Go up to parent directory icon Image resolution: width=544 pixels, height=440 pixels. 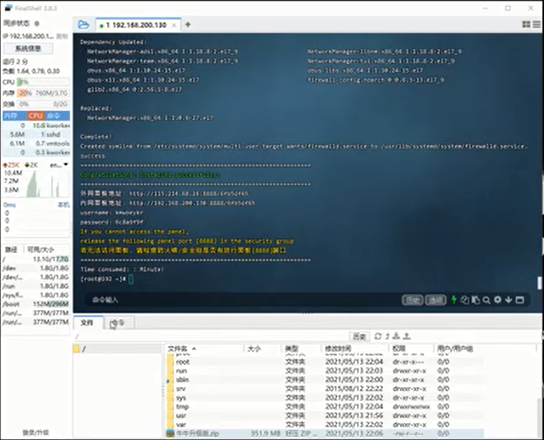(x=388, y=336)
